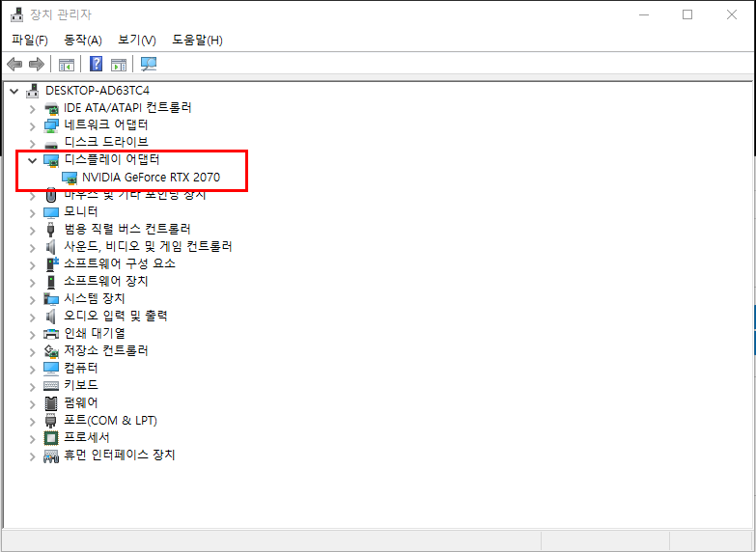Toggle the console tree pane toolbar icon
Image resolution: width=756 pixels, height=552 pixels.
(x=66, y=64)
